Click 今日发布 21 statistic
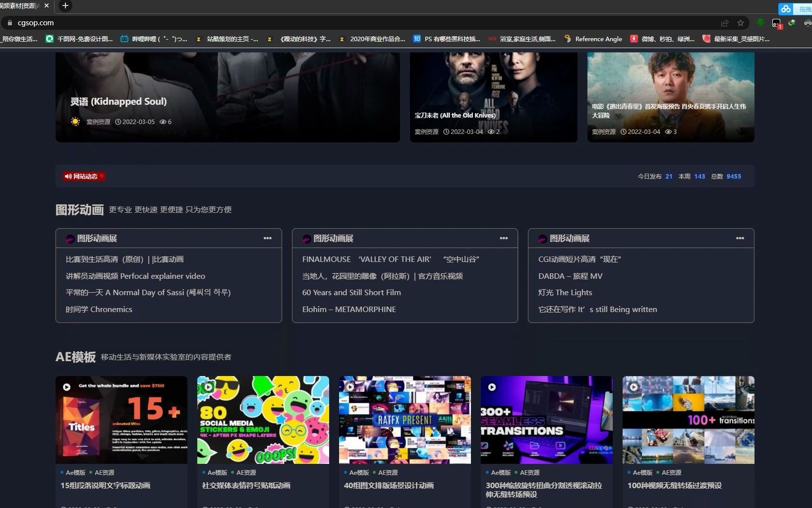The width and height of the screenshot is (812, 508). [x=655, y=177]
